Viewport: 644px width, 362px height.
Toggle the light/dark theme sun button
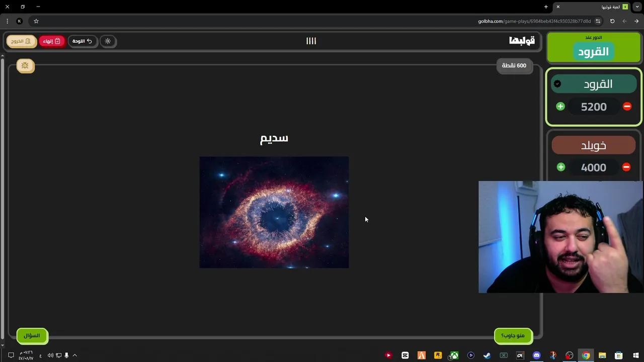coord(108,41)
